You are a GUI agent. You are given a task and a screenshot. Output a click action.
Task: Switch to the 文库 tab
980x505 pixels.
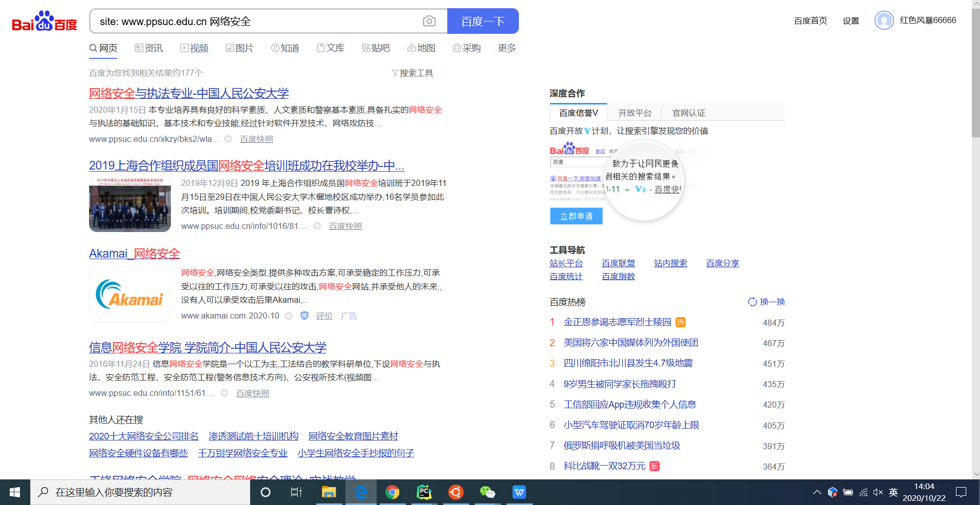point(331,48)
